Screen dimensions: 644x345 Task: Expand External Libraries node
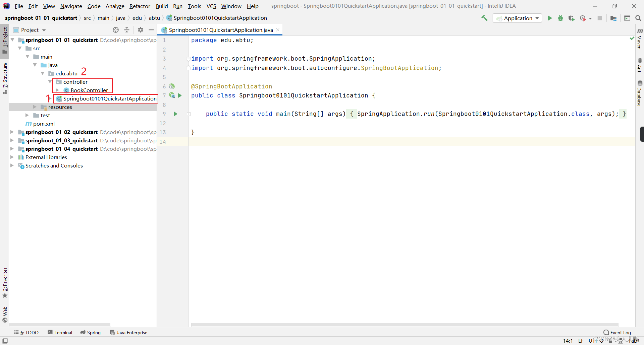click(12, 157)
